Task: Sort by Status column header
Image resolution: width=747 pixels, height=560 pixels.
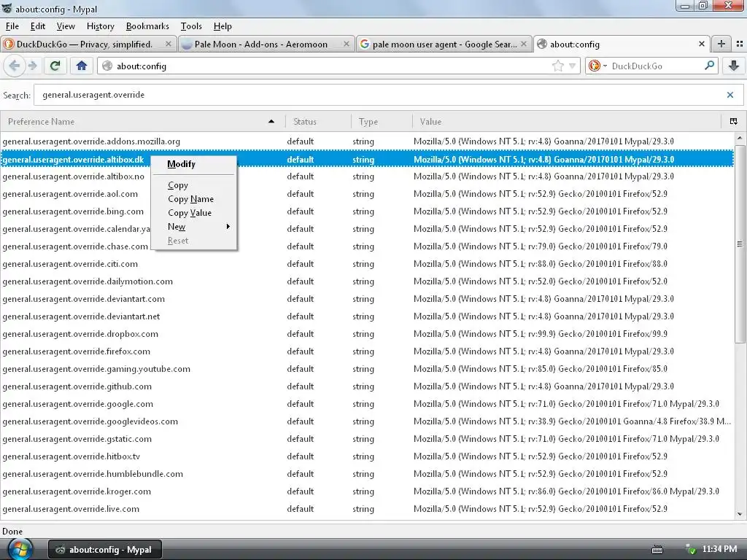Action: point(318,122)
